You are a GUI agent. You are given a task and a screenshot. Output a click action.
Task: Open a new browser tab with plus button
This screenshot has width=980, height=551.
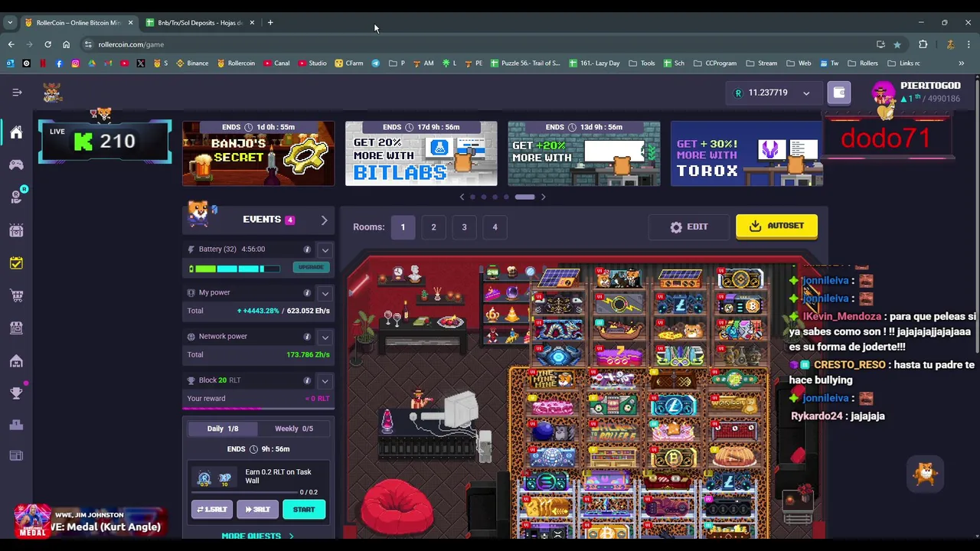pos(270,23)
